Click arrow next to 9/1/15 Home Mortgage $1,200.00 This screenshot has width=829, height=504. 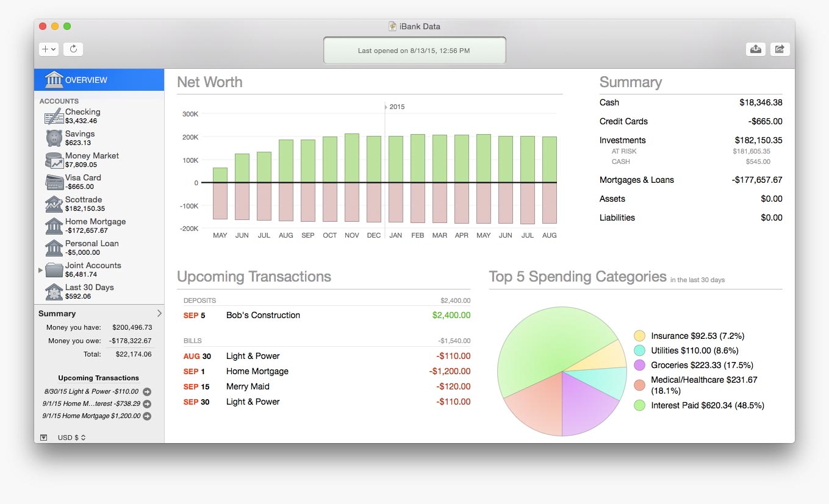click(x=147, y=416)
